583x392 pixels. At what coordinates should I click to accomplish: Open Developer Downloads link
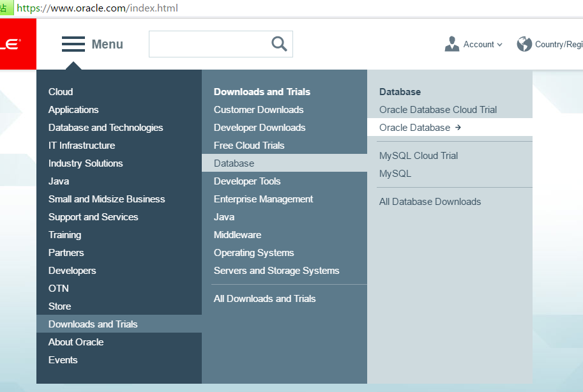[259, 128]
